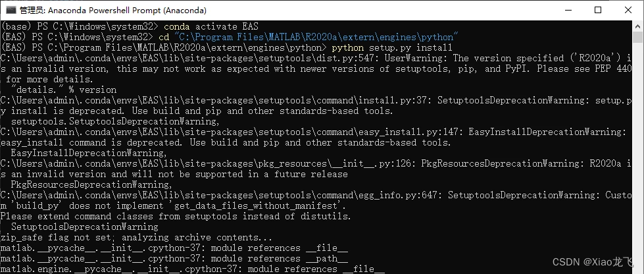Maximize the Anaconda Powershell Prompt window
This screenshot has height=274, width=644.
coord(598,10)
